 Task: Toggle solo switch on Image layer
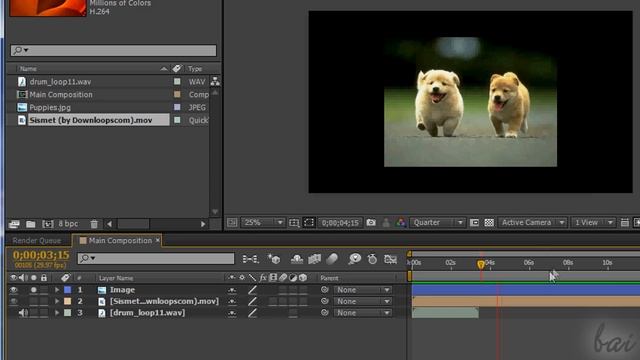click(x=33, y=290)
